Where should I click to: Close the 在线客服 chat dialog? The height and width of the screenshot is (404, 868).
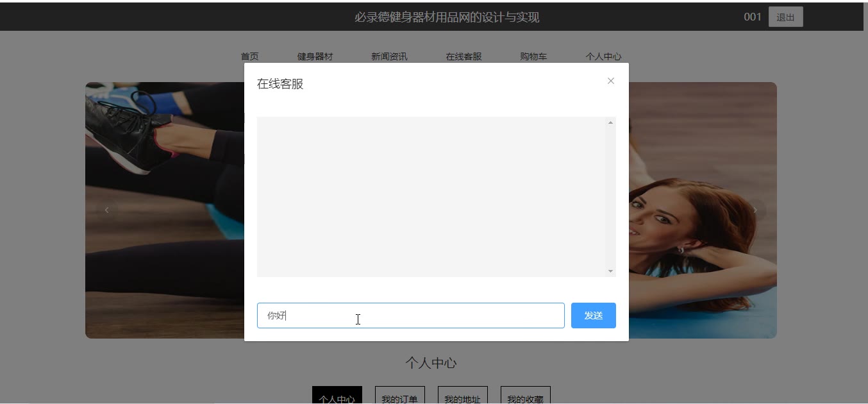pos(611,81)
